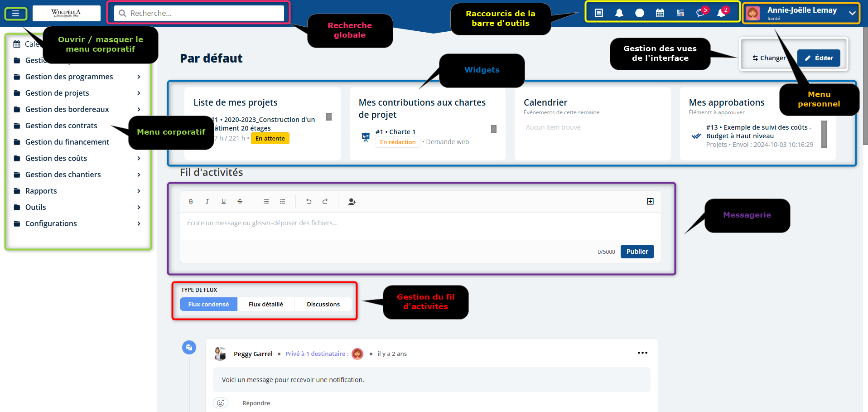The image size is (868, 412).
Task: Add emoji reaction to Peggy Garrel's message
Action: coord(221,403)
